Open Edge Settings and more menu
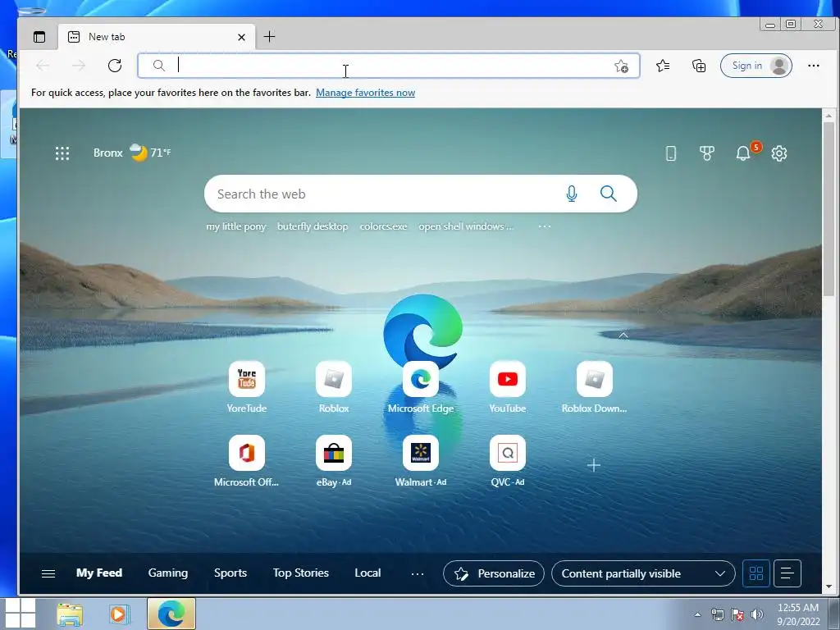Viewport: 840px width, 630px height. pyautogui.click(x=813, y=66)
